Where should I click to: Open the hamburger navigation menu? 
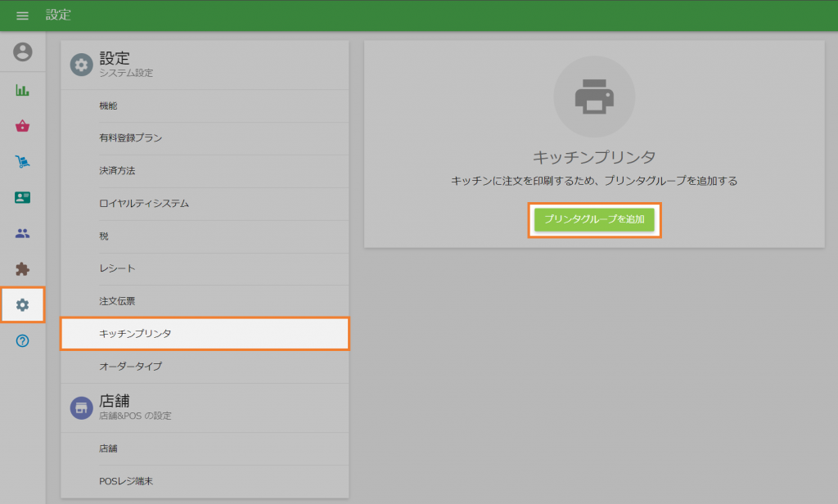click(x=22, y=15)
